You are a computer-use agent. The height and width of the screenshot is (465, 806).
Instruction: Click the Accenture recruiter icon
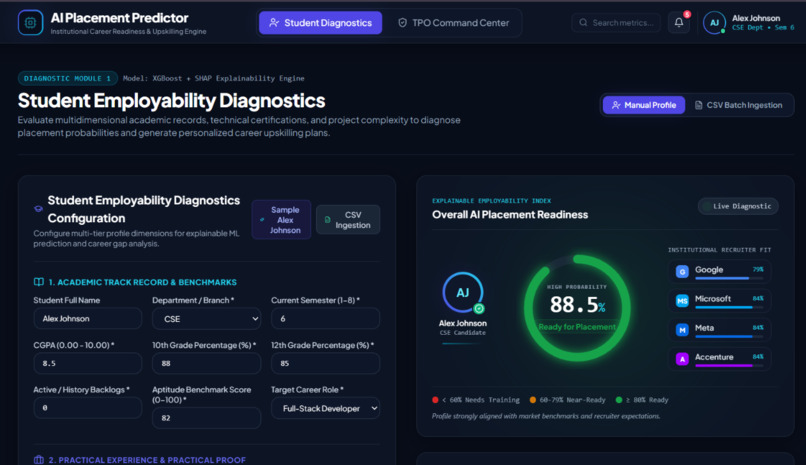(682, 359)
